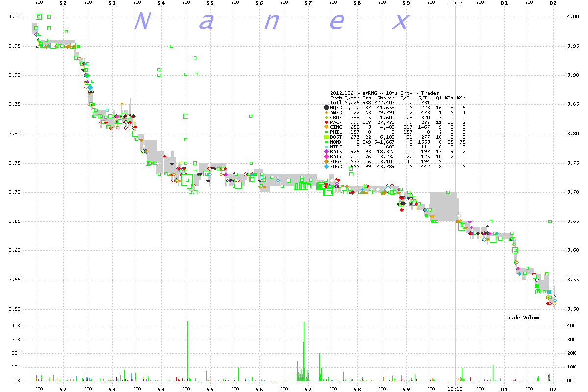Image resolution: width=588 pixels, height=392 pixels.
Task: Click the lime square marker beside BOST
Action: click(326, 137)
